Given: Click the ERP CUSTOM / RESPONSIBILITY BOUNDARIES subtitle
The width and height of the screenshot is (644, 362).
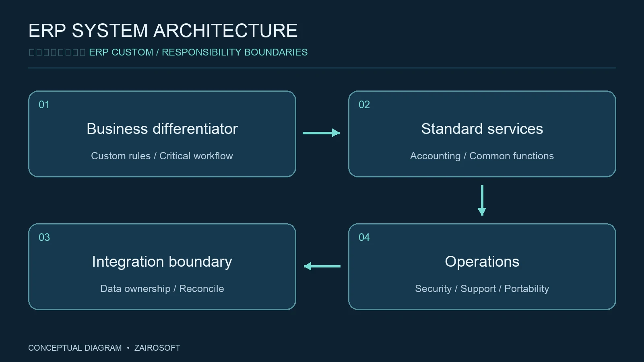Looking at the screenshot, I should [x=198, y=52].
